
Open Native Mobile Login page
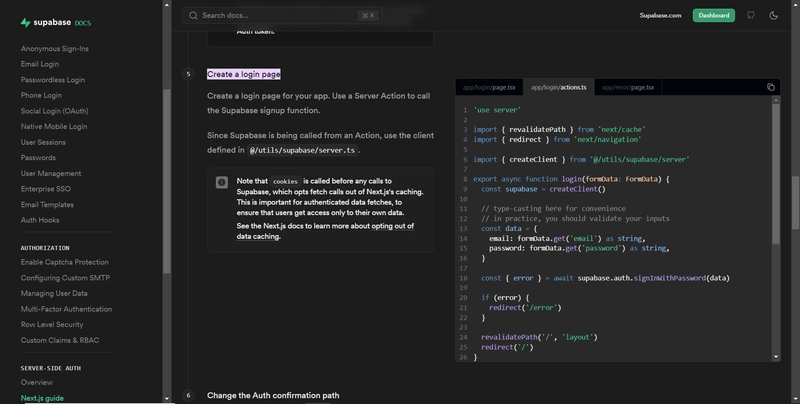point(54,127)
